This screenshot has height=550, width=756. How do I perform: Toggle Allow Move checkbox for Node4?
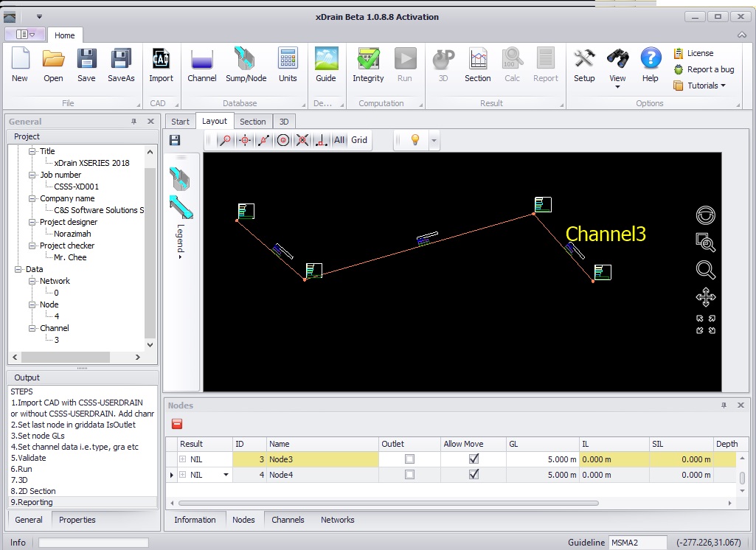tap(474, 476)
